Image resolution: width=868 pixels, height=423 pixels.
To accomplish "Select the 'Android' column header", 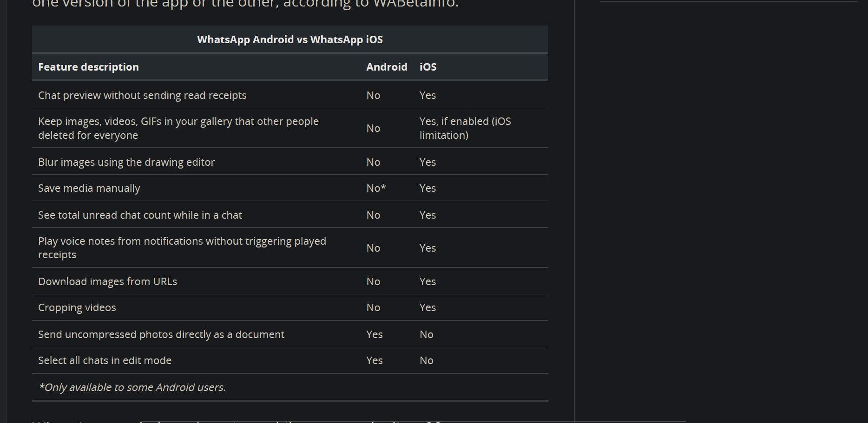I will (x=387, y=67).
